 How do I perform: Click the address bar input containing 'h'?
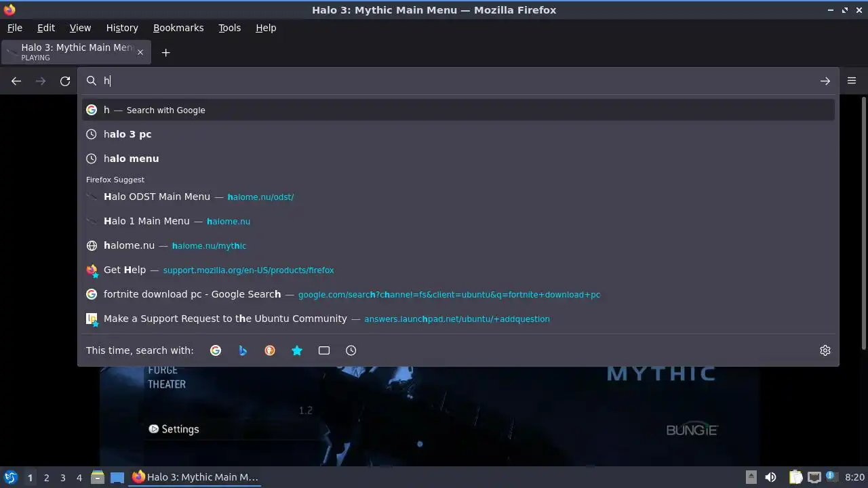point(458,81)
